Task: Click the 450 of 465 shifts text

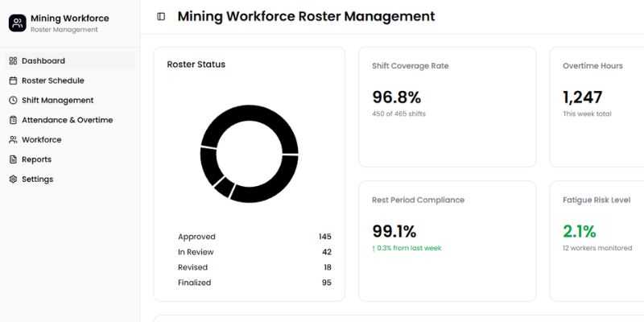Action: click(398, 114)
